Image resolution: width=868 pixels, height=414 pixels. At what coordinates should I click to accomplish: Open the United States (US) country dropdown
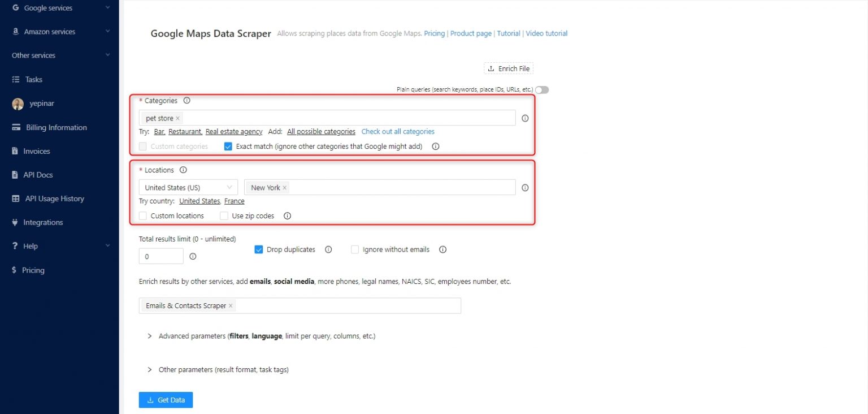coord(188,187)
